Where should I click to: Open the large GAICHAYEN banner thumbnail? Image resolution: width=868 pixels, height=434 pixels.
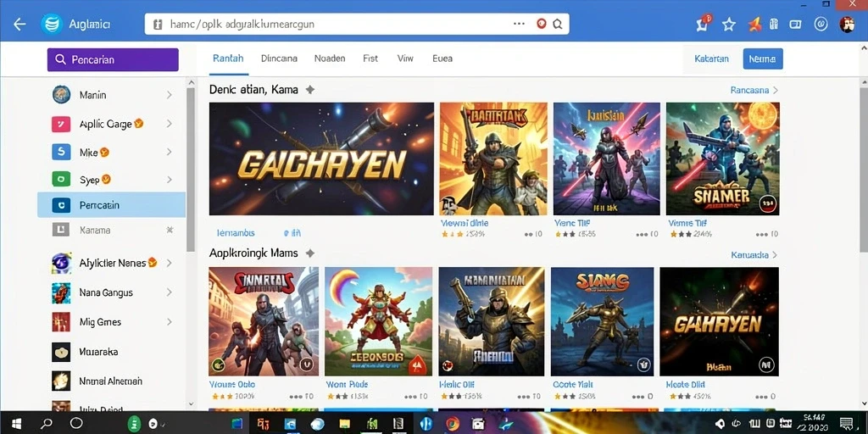(321, 159)
